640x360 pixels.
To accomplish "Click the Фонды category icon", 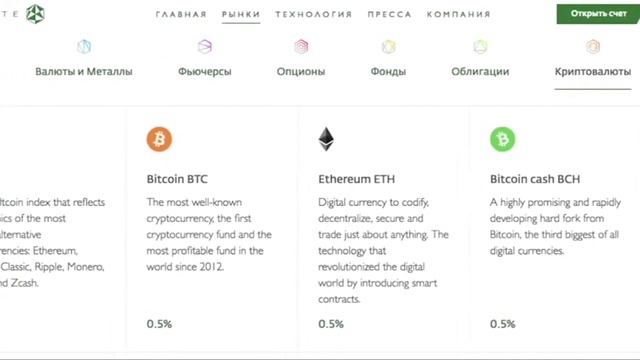I will [389, 47].
